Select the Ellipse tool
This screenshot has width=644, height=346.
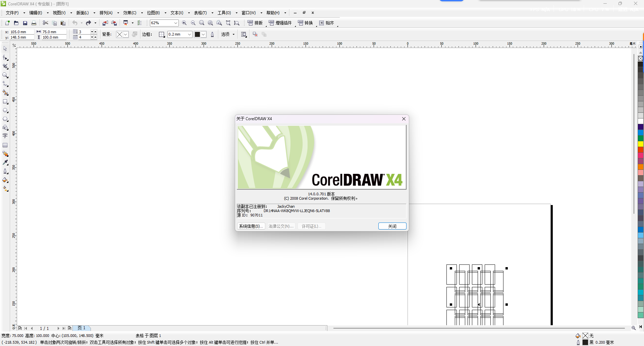pos(5,111)
